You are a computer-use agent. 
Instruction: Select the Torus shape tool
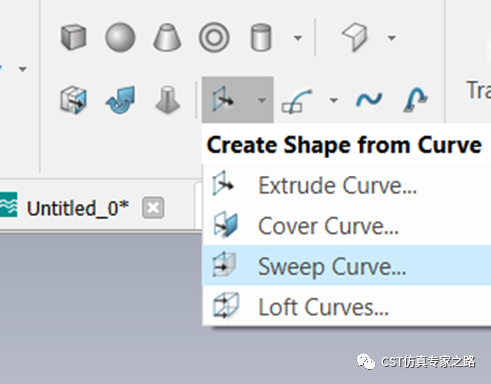click(x=214, y=37)
